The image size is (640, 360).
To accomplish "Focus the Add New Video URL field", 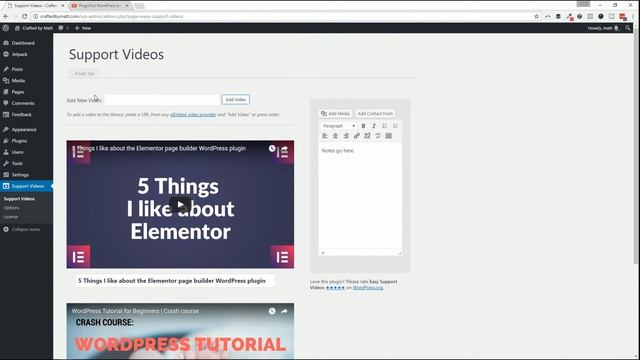I will [x=162, y=100].
